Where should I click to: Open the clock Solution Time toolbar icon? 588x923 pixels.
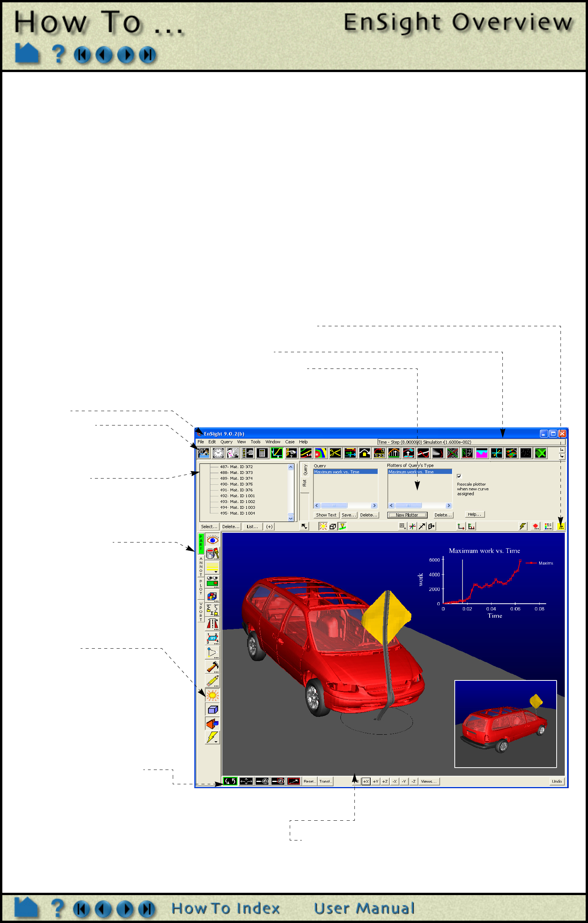pyautogui.click(x=218, y=453)
